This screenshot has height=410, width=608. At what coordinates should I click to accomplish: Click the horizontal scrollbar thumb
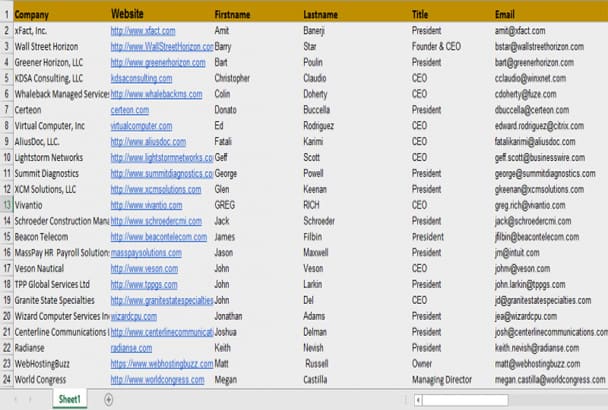(465, 400)
